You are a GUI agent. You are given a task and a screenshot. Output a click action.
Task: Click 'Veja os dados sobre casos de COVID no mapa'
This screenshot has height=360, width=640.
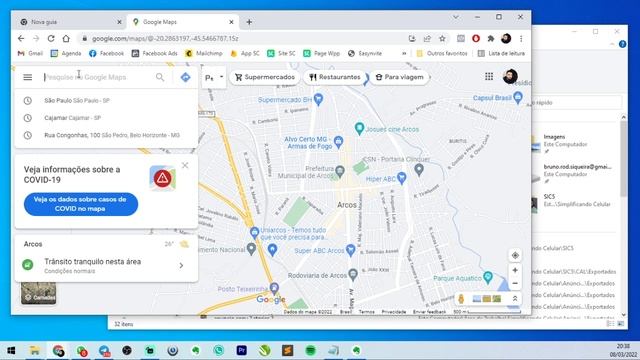pyautogui.click(x=81, y=204)
